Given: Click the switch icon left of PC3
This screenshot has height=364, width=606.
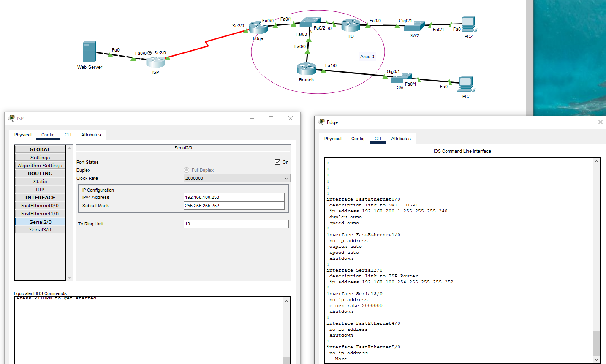Looking at the screenshot, I should tap(402, 78).
